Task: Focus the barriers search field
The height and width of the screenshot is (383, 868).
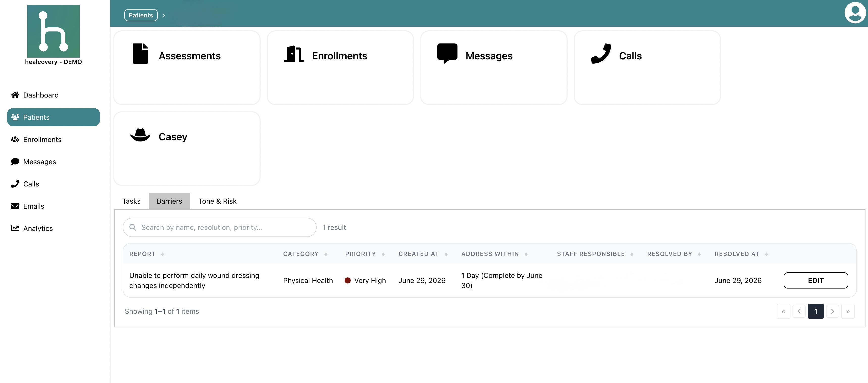Action: (219, 228)
